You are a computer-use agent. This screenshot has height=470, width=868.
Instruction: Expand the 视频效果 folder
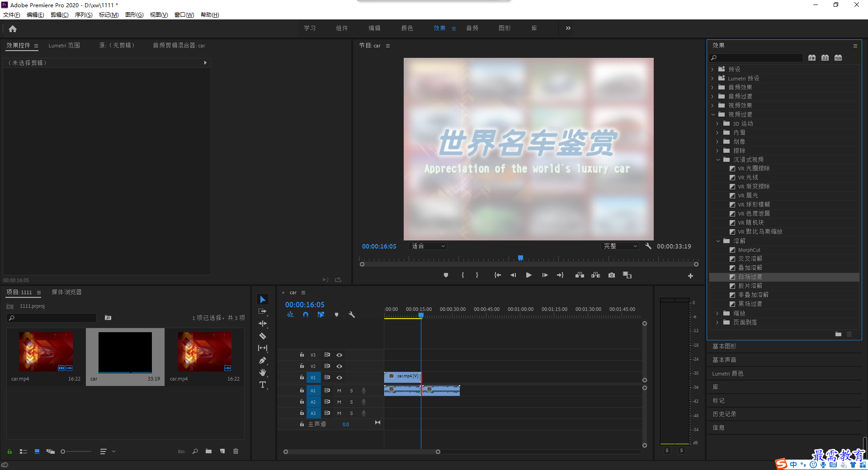pyautogui.click(x=712, y=105)
